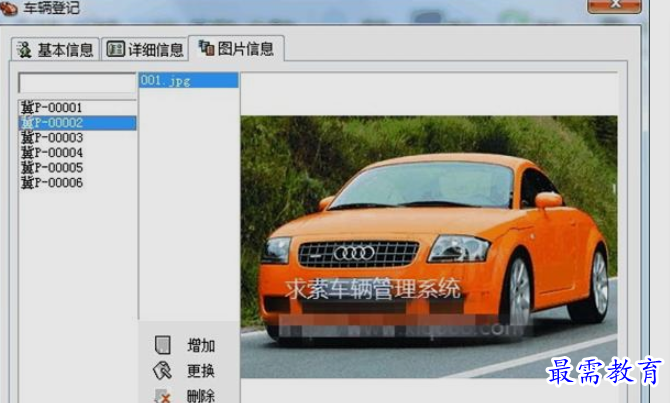Image resolution: width=670 pixels, height=403 pixels.
Task: Select the 图片信息 tab
Action: tap(236, 48)
